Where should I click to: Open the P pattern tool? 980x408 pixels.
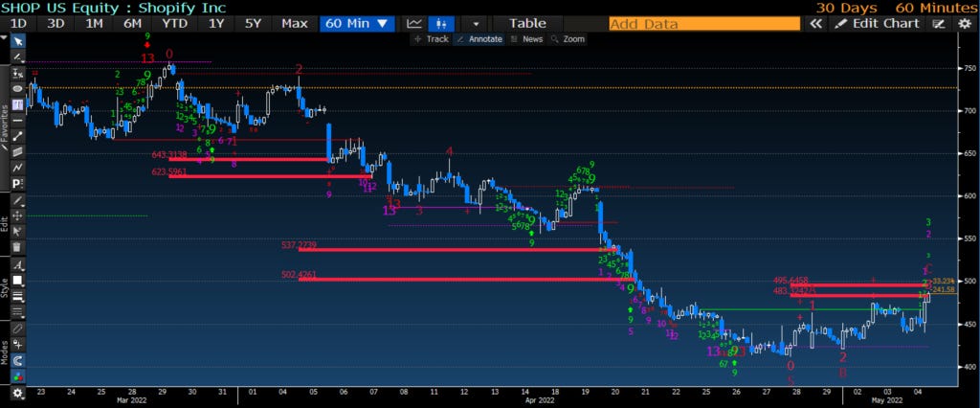(18, 183)
